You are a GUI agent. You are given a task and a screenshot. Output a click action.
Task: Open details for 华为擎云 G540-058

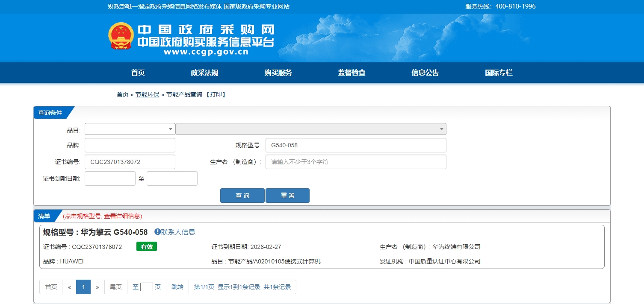coord(114,232)
